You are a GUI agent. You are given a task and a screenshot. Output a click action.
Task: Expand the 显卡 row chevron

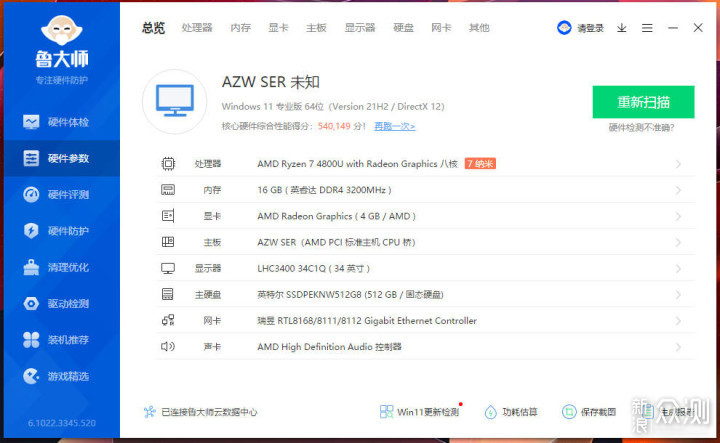click(x=678, y=216)
